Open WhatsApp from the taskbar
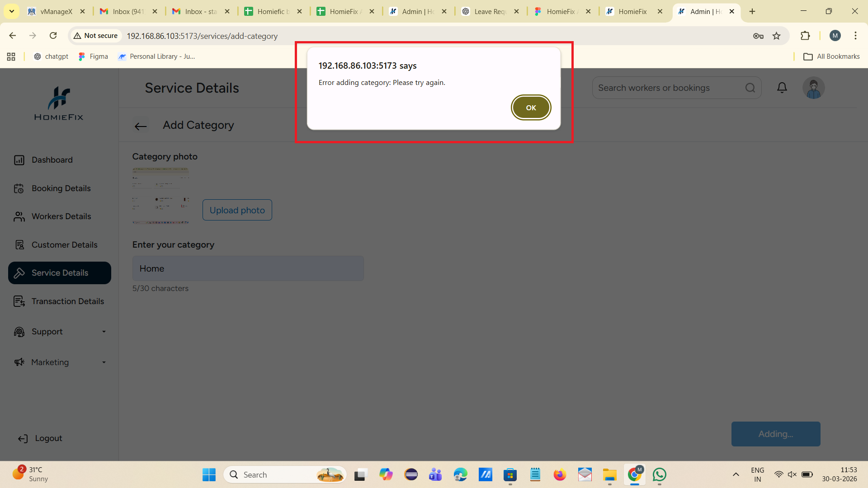The height and width of the screenshot is (488, 868). point(660,474)
